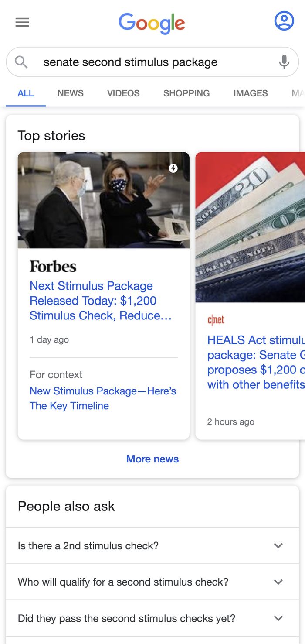Click the AMP lightning badge on Forbes image

tap(173, 168)
